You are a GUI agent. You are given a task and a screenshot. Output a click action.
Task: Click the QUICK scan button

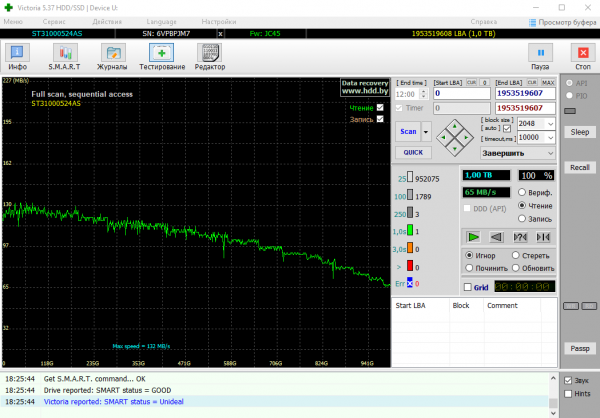[412, 152]
